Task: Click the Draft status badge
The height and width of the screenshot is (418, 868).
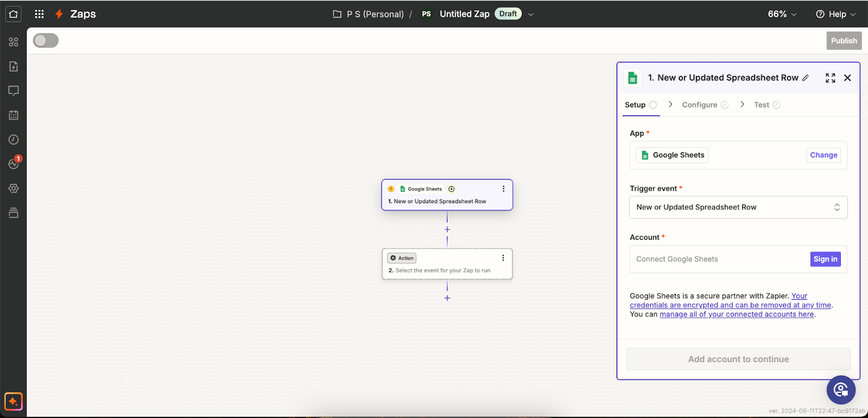Action: (508, 14)
